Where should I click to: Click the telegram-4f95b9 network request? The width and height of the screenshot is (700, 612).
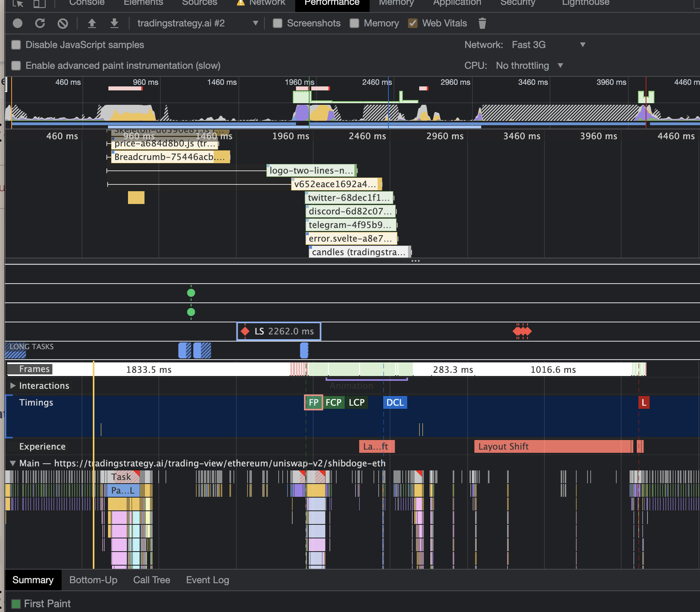[351, 225]
